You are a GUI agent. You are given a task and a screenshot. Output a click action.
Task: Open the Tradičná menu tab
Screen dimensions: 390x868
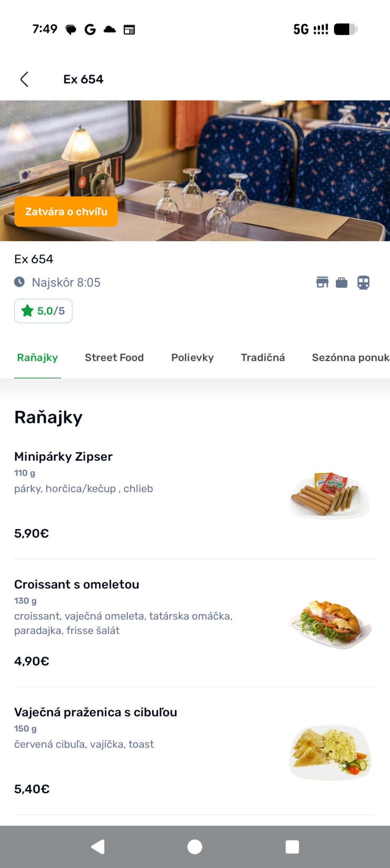pos(263,358)
